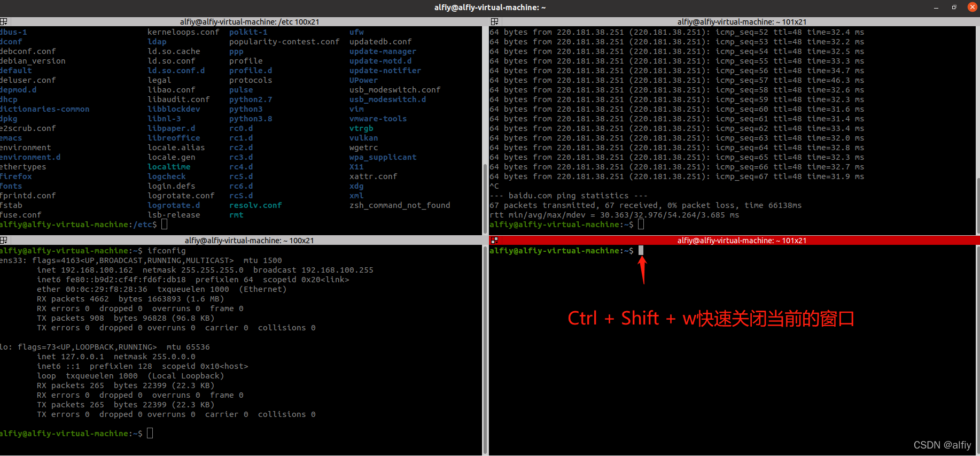Open group menu icon of ifconfig terminal pane

[x=3, y=241]
